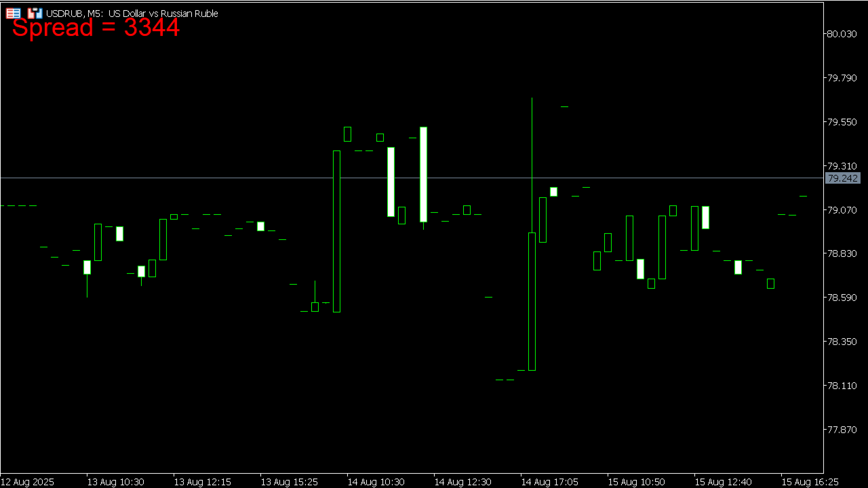
Task: Select the USDRUB, M5 chart title text
Action: pos(132,14)
